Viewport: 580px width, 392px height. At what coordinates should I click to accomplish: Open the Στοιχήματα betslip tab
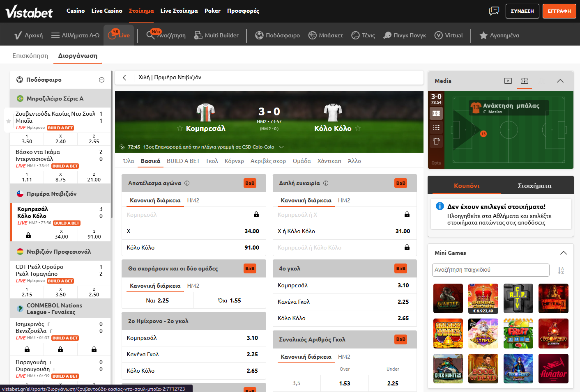[534, 186]
